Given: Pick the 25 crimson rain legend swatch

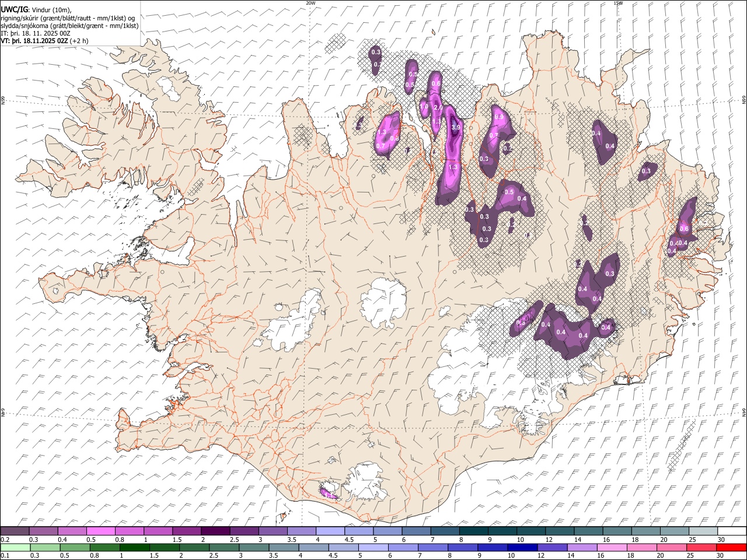Looking at the screenshot, I should pos(702,548).
